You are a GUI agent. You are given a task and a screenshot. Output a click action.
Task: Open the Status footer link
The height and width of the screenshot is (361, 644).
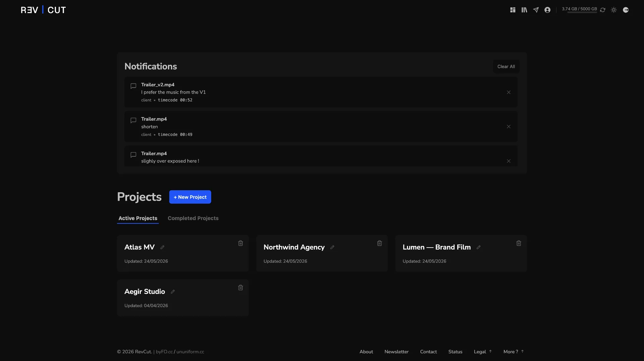[455, 352]
